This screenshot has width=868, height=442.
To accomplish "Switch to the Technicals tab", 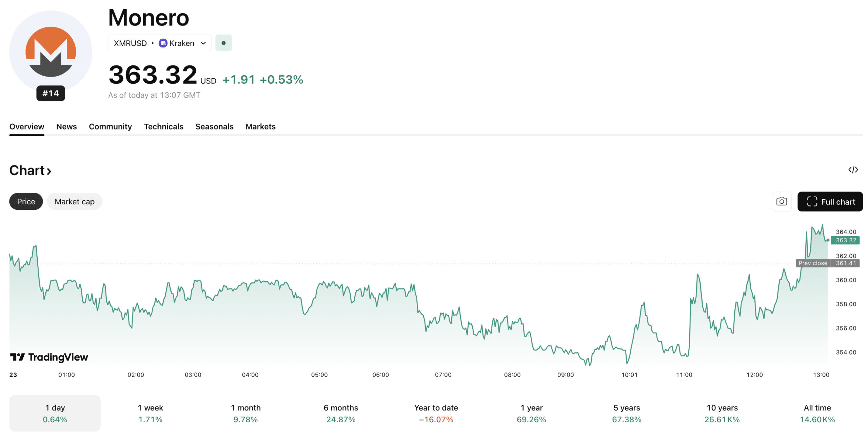I will coord(163,126).
